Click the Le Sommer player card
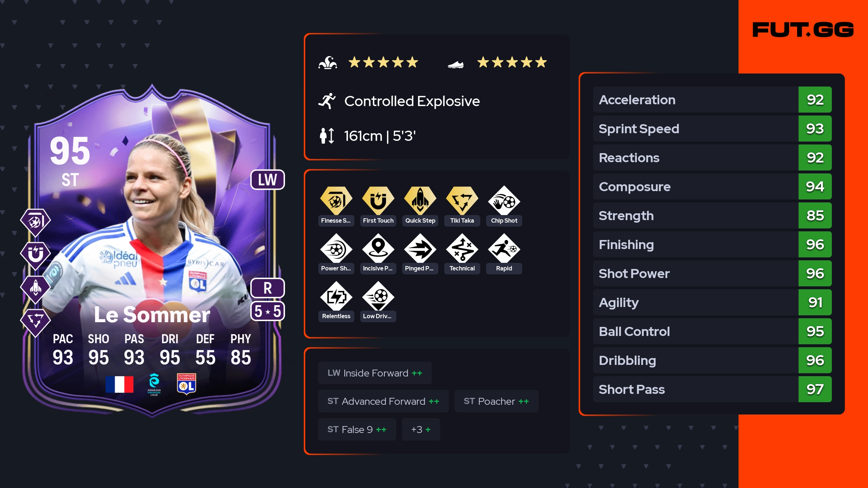The width and height of the screenshot is (868, 488). coord(152,250)
